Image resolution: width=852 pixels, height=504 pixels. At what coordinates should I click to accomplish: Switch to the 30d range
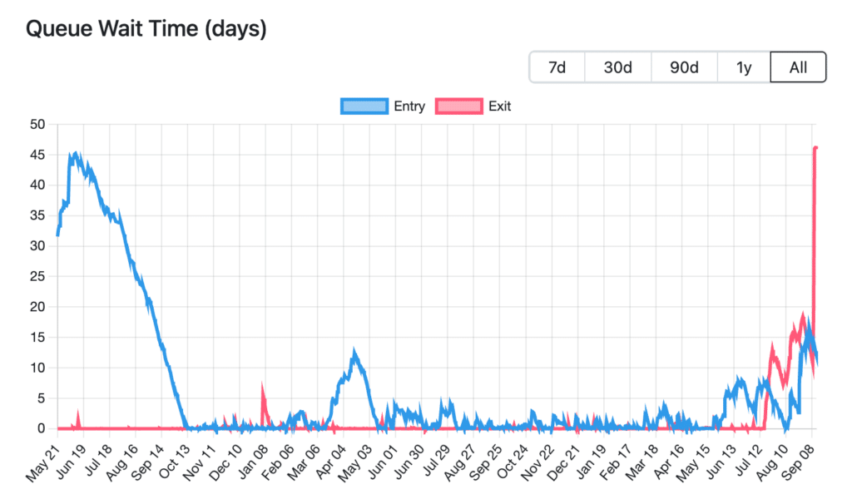pyautogui.click(x=618, y=67)
